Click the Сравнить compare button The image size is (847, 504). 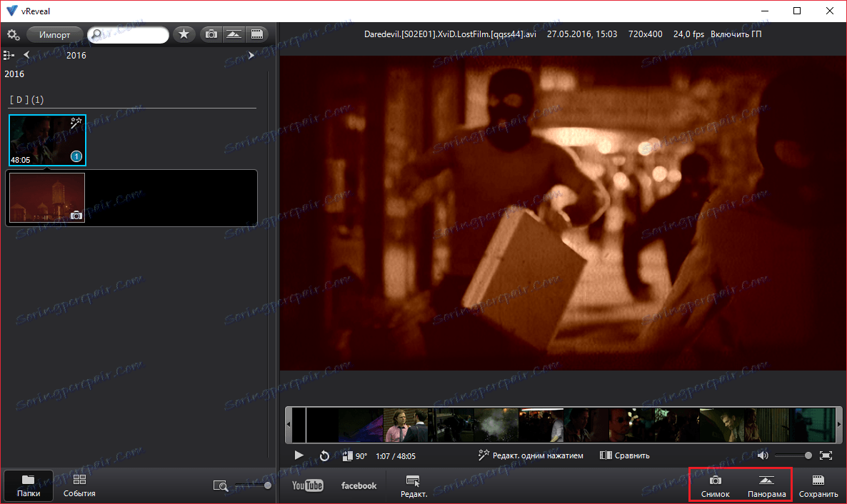pyautogui.click(x=624, y=455)
